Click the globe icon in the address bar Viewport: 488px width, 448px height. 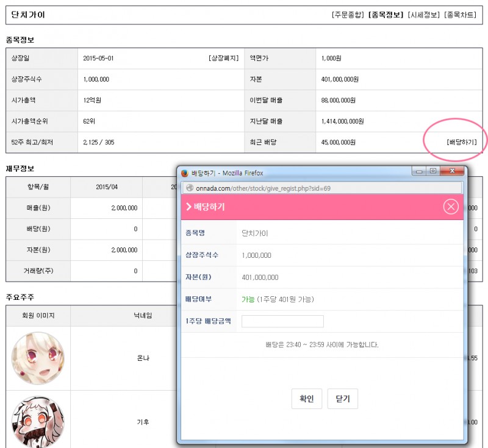tap(189, 188)
